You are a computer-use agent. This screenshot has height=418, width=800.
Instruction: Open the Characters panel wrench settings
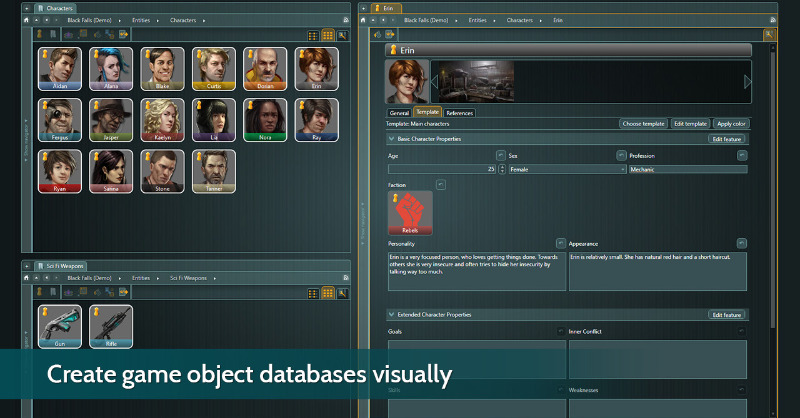click(x=342, y=35)
